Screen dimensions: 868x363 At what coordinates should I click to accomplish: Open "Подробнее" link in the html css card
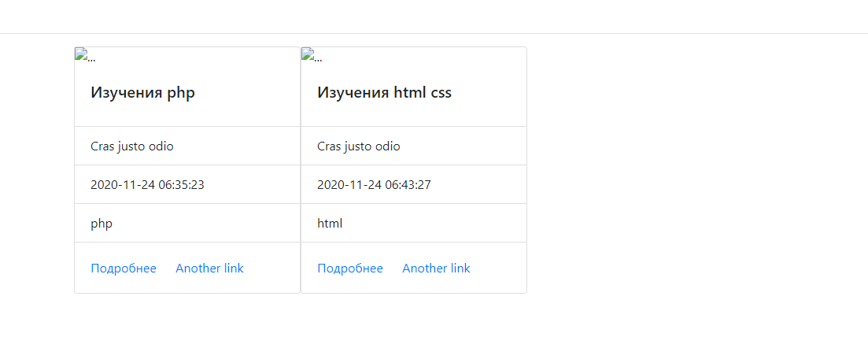(x=350, y=269)
